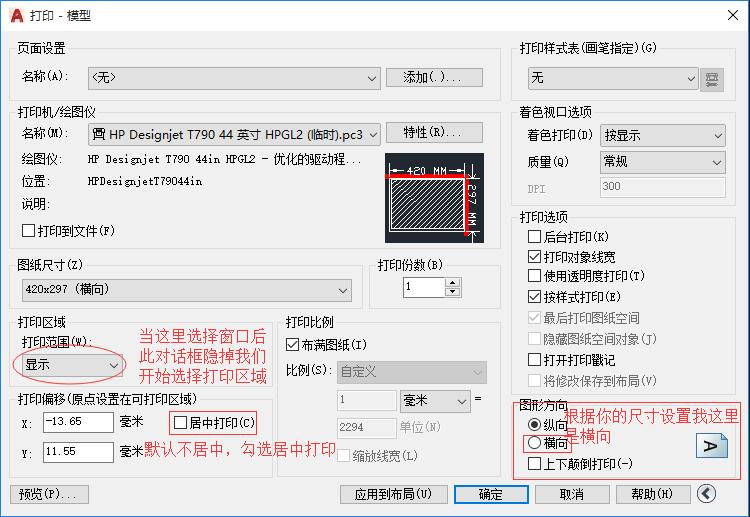Click the 420x297 paper preview thumbnail

[x=434, y=197]
